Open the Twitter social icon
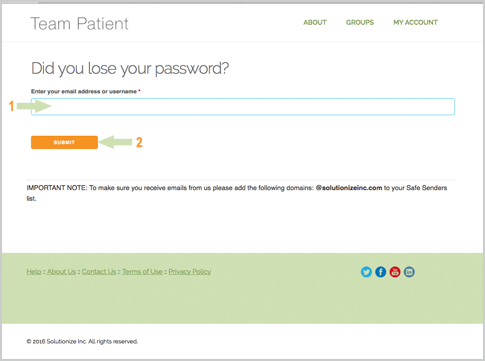Viewport: 485px width, 361px height. 366,272
